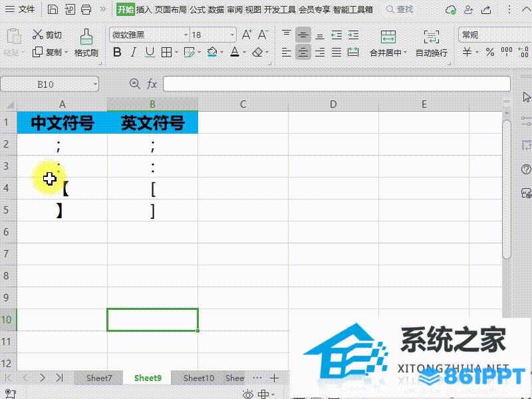Click cell B1 英文符号
Screen dimensions: 532x399
[153, 122]
